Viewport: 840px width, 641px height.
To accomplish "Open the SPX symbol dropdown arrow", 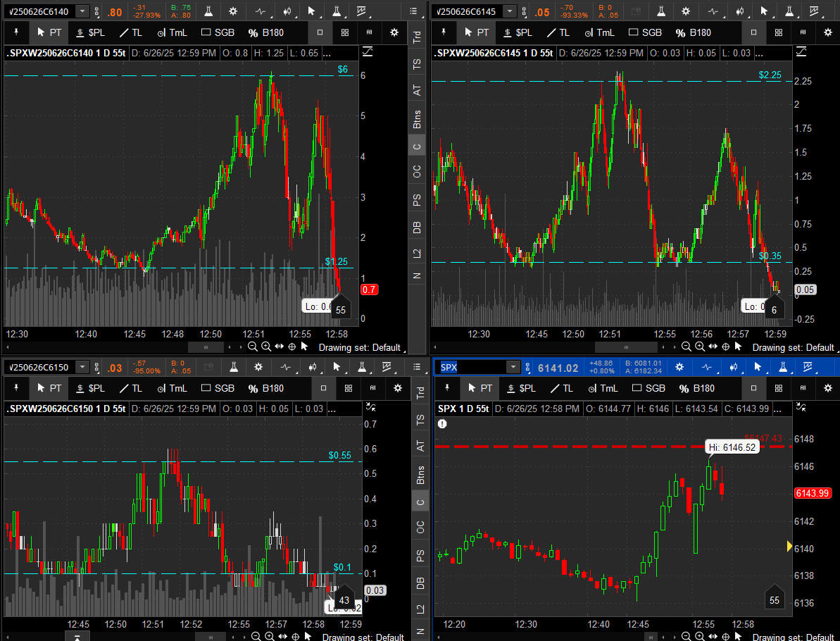I will pyautogui.click(x=513, y=367).
